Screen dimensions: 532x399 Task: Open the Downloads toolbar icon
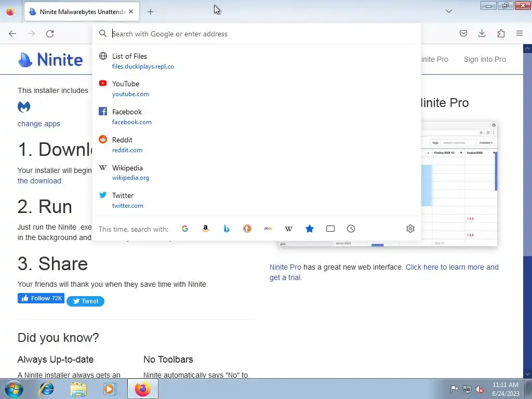482,33
